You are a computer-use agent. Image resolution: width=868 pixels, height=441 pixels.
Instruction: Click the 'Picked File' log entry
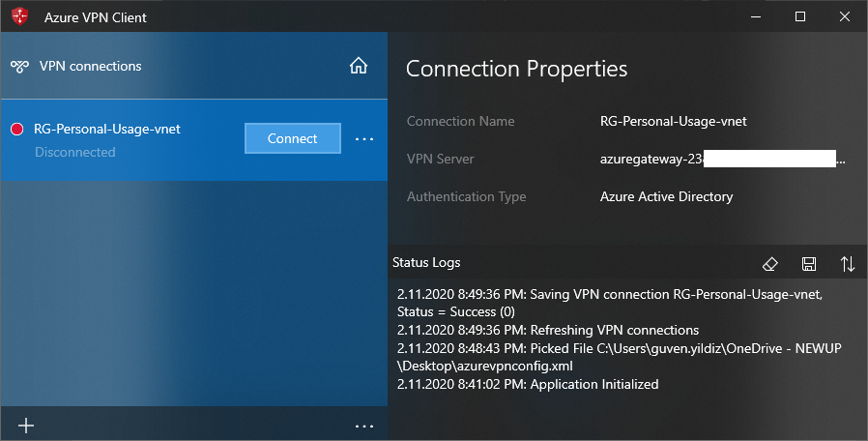619,357
